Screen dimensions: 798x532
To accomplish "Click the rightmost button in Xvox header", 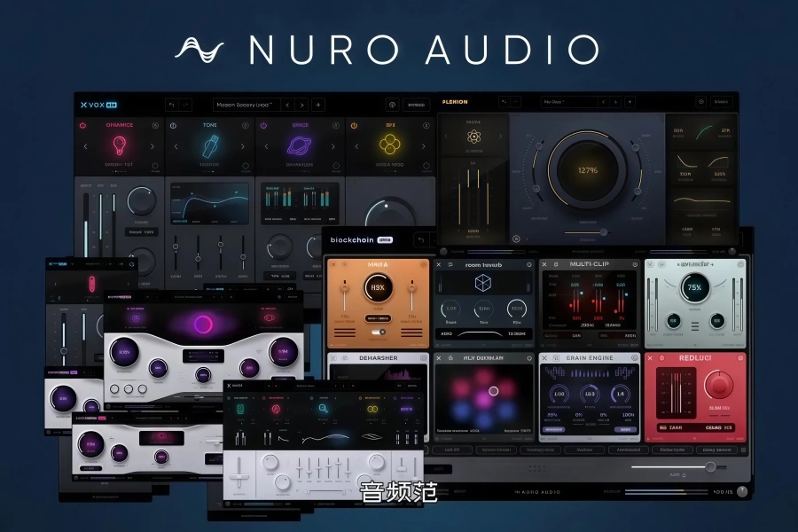I will point(417,105).
